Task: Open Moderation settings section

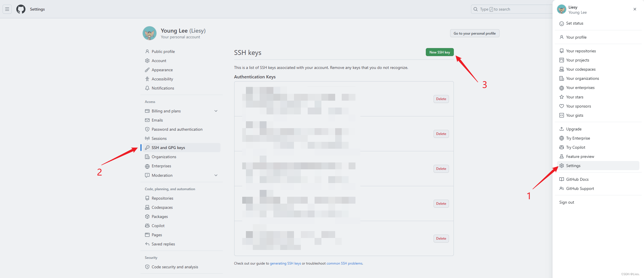Action: tap(181, 175)
